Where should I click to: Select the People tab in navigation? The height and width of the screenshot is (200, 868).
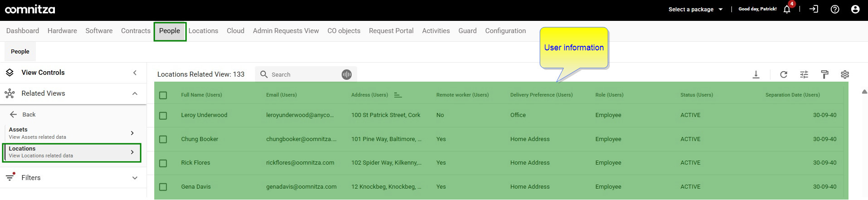click(x=170, y=31)
